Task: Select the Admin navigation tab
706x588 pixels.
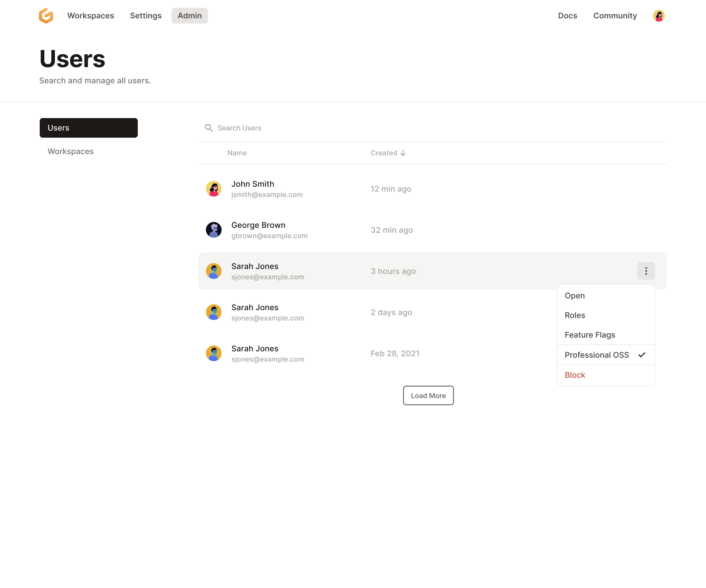Action: (189, 16)
